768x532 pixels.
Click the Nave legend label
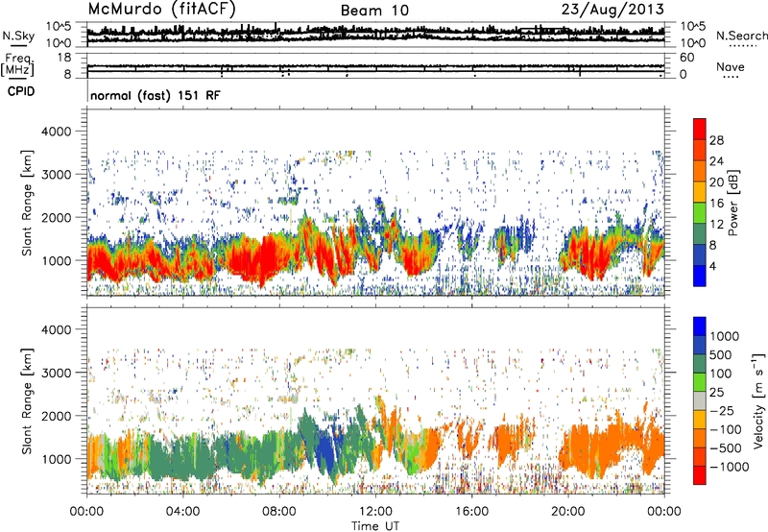[x=731, y=66]
